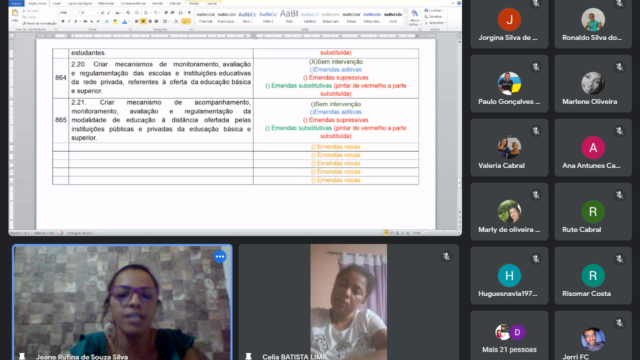Image resolution: width=640 pixels, height=360 pixels.
Task: Click muted mic icon on Rute Cabral
Action: pos(619,195)
